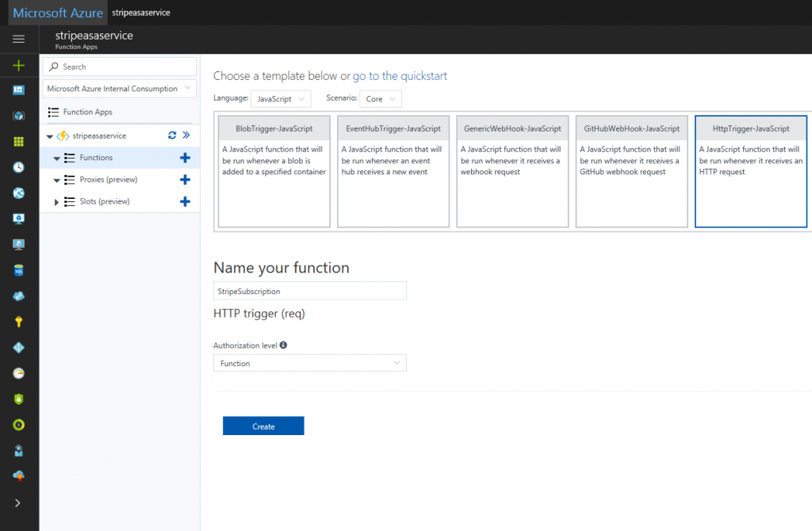
Task: Click the 'Function Apps' subtitle under stripeasaservice header
Action: click(x=76, y=47)
